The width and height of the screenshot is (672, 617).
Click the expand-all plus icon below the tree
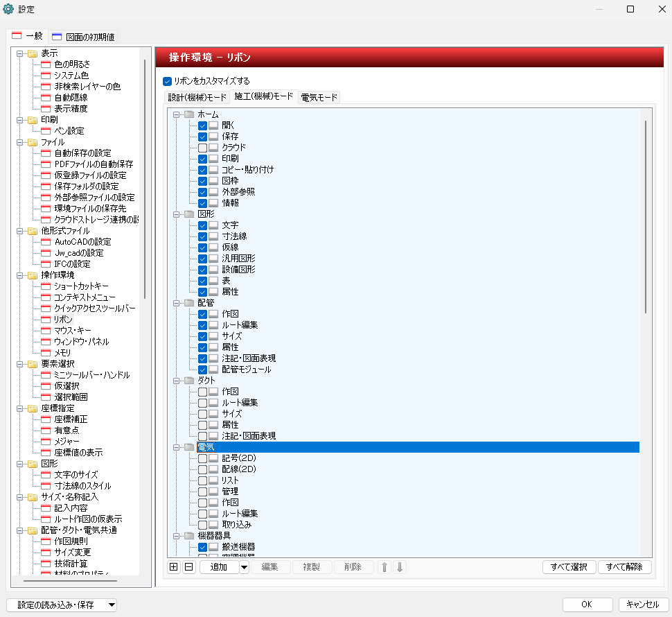(174, 567)
